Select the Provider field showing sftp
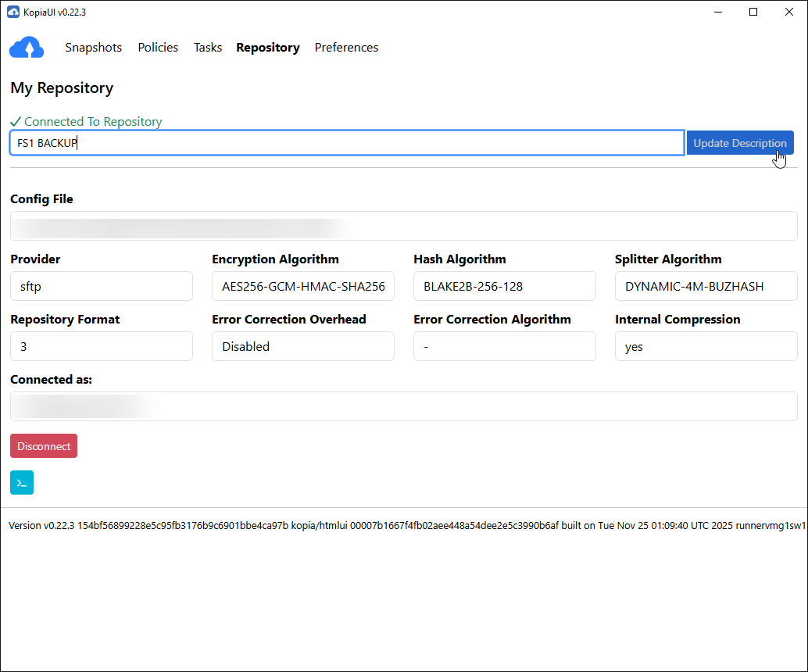808x672 pixels. [x=101, y=286]
